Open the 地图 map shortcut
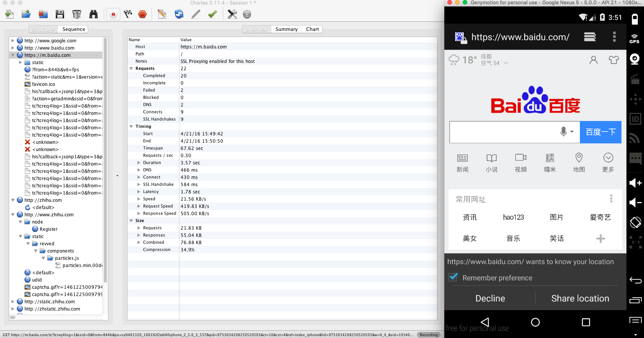Viewport: 644px width, 338px height. 579,163
